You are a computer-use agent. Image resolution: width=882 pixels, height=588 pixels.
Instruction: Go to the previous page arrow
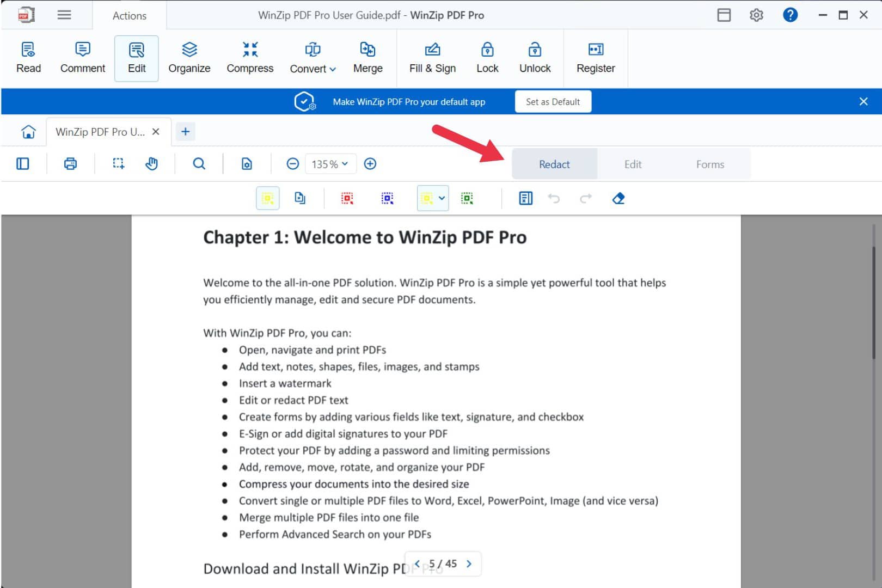pos(417,563)
